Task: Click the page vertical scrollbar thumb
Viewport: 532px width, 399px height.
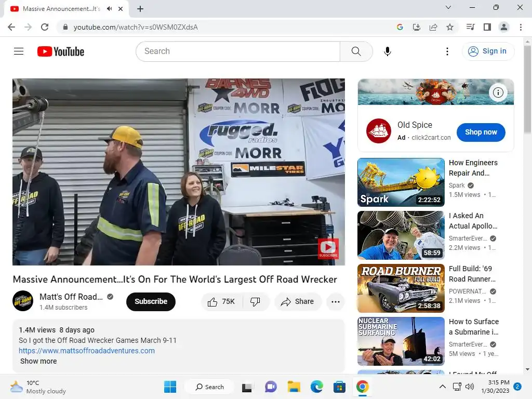Action: pyautogui.click(x=527, y=89)
